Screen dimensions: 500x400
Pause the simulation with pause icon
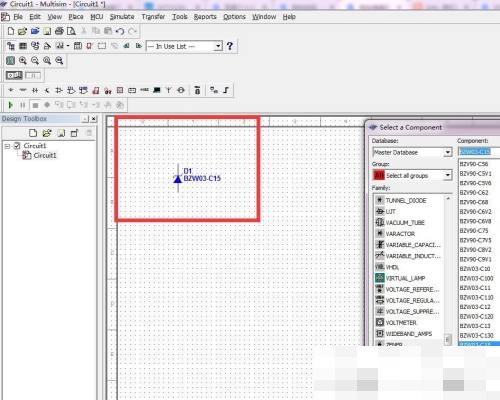(x=23, y=105)
